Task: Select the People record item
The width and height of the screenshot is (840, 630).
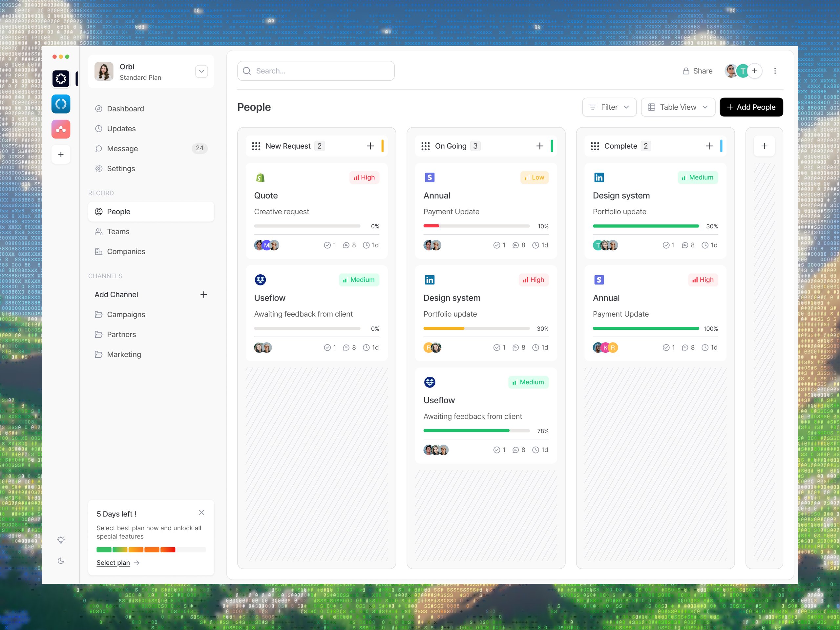Action: pos(151,212)
